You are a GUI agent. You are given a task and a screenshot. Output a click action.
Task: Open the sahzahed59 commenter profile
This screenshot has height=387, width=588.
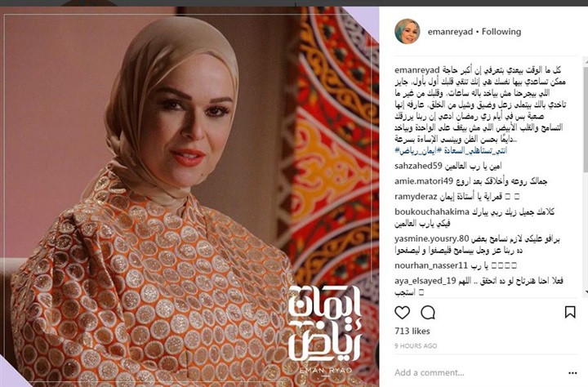418,166
